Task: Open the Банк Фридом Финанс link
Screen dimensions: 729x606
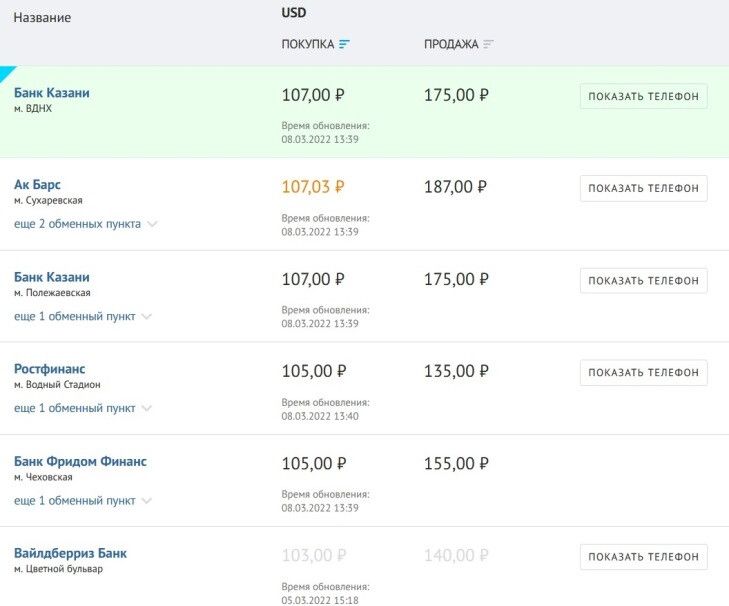Action: (x=80, y=461)
